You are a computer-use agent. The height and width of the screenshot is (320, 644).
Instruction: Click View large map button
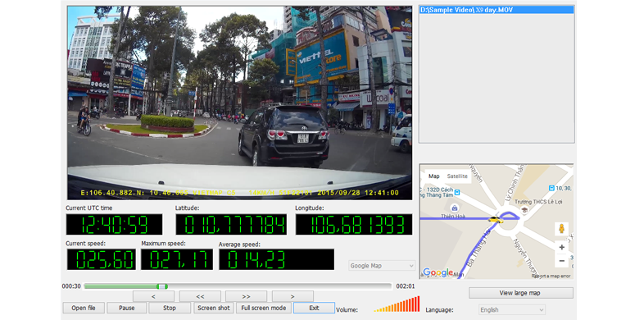520,293
